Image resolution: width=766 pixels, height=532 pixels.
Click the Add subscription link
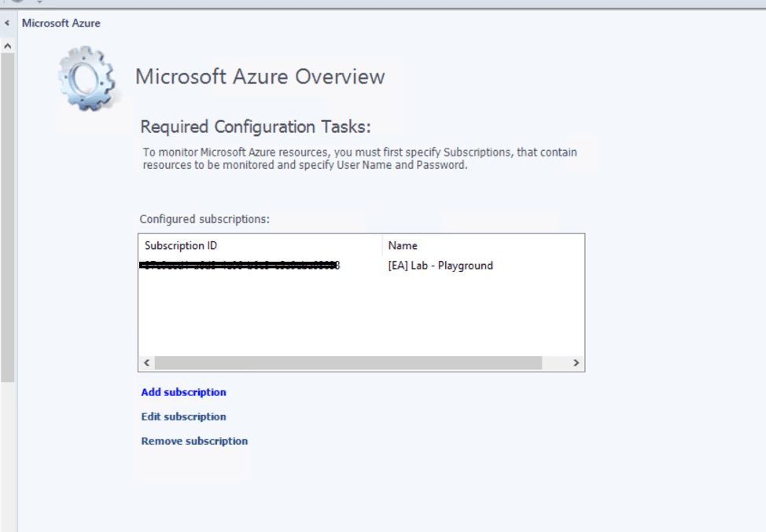[x=183, y=392]
